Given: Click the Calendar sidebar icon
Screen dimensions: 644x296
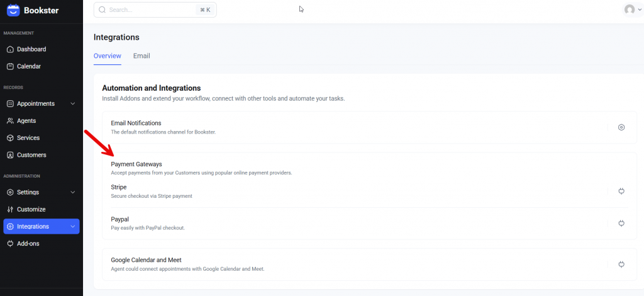Looking at the screenshot, I should point(10,66).
